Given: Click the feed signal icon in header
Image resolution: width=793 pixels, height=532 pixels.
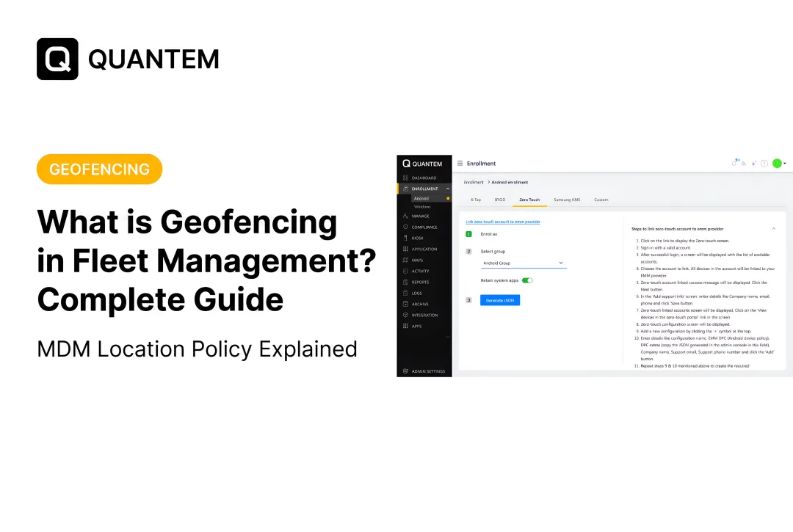Looking at the screenshot, I should point(743,163).
